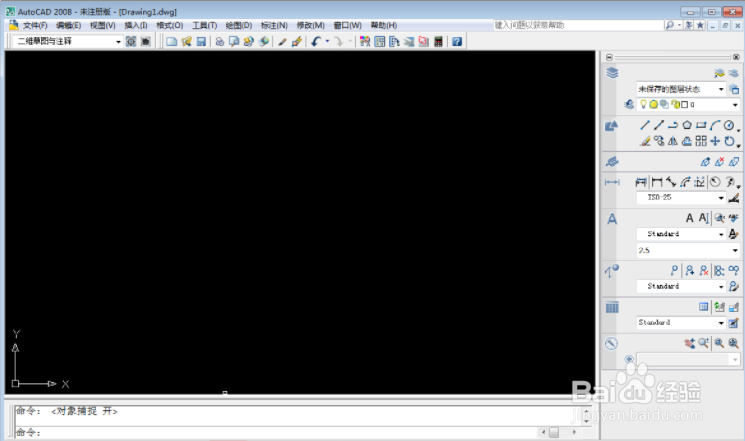745x441 pixels.
Task: Select the Line drawing tool
Action: (x=644, y=125)
